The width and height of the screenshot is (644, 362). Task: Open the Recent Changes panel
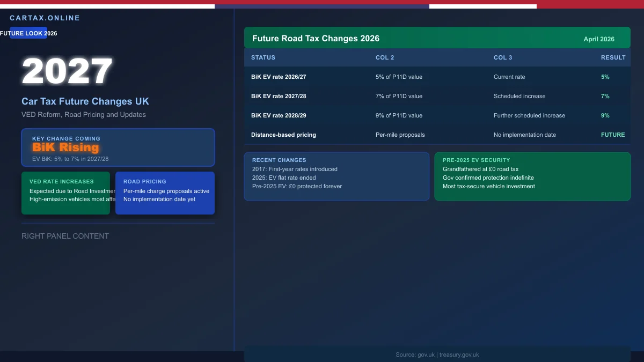pos(336,176)
